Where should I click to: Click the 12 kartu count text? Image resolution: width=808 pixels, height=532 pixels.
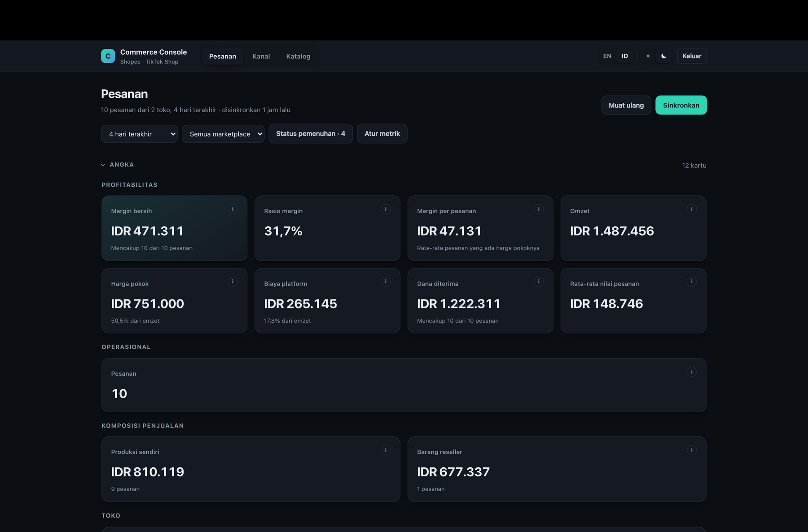click(694, 166)
